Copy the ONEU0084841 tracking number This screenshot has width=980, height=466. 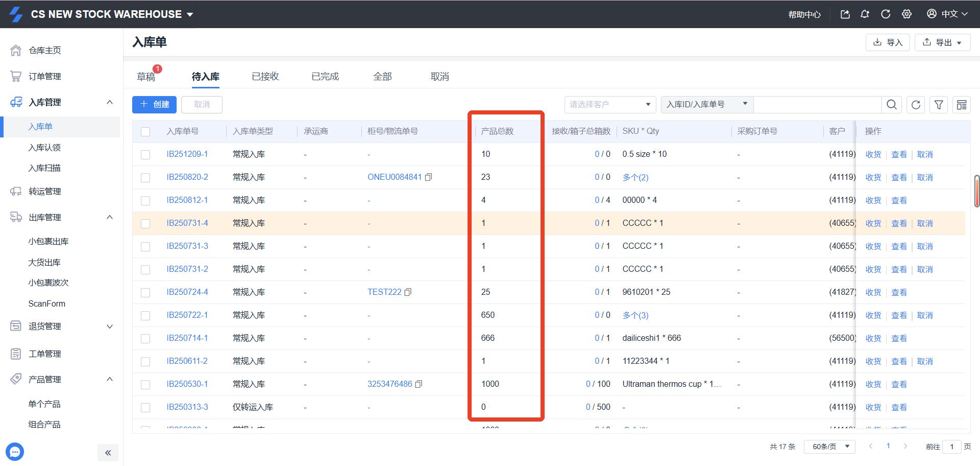(429, 177)
